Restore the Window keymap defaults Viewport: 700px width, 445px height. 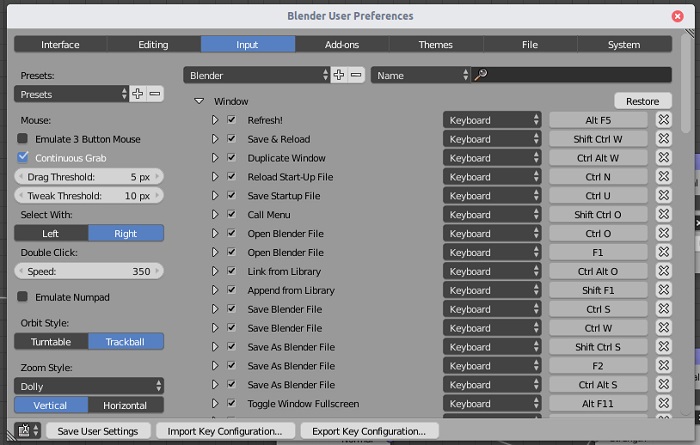(x=643, y=101)
